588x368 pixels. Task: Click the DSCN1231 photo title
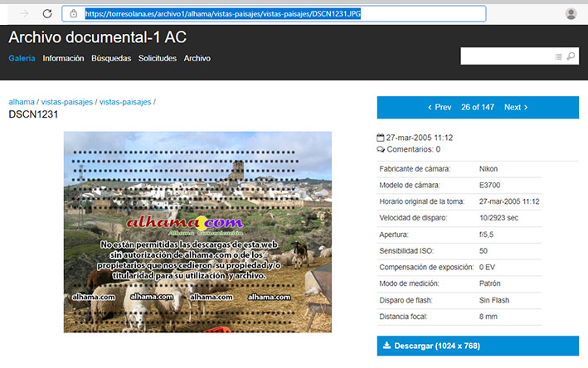click(33, 114)
